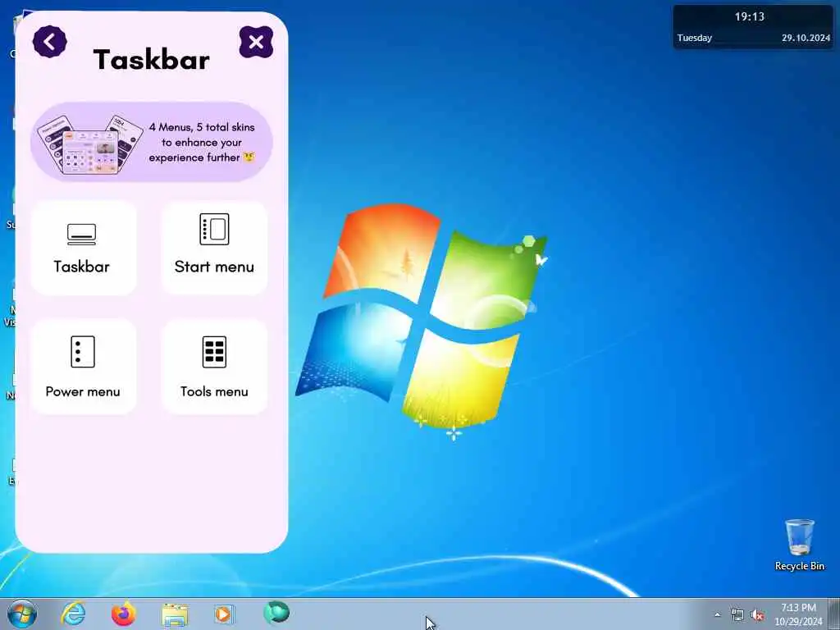840x630 pixels.
Task: Click the grid icon above the Tools menu label
Action: coord(214,352)
